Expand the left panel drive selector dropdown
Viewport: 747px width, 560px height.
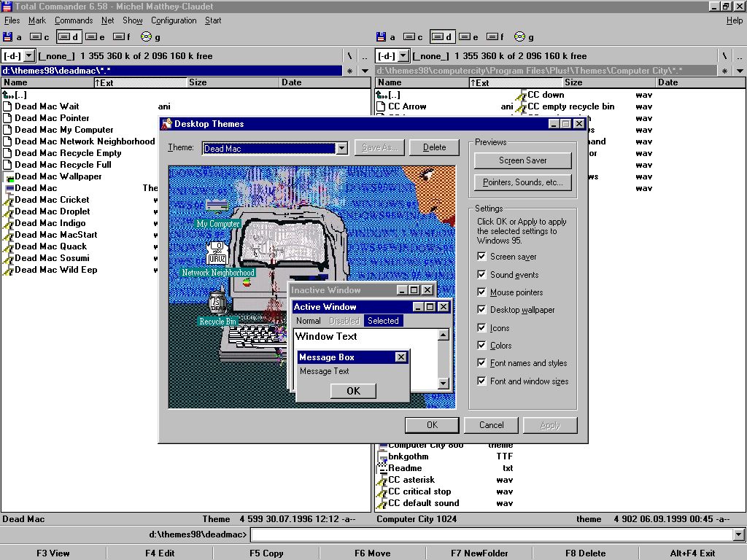(28, 56)
